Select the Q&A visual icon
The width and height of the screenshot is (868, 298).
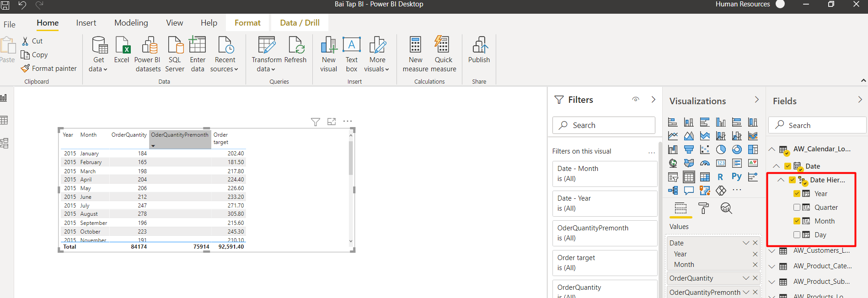click(x=689, y=190)
